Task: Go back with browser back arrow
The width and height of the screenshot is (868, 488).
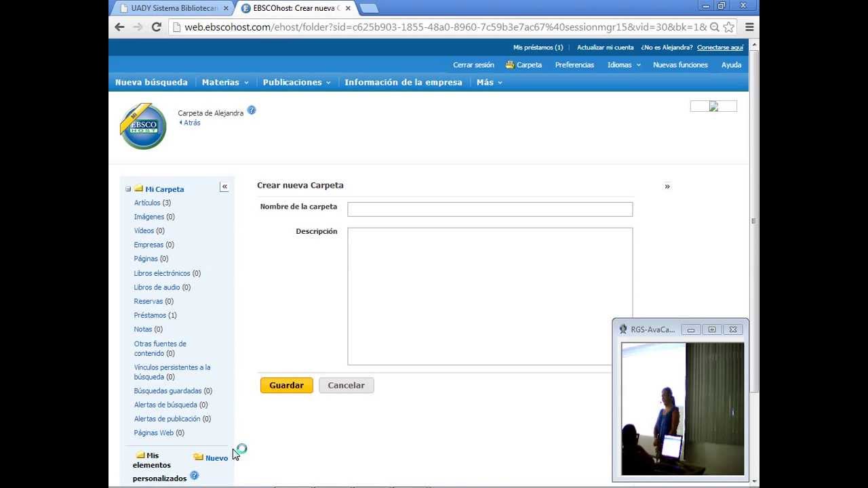Action: click(x=119, y=27)
